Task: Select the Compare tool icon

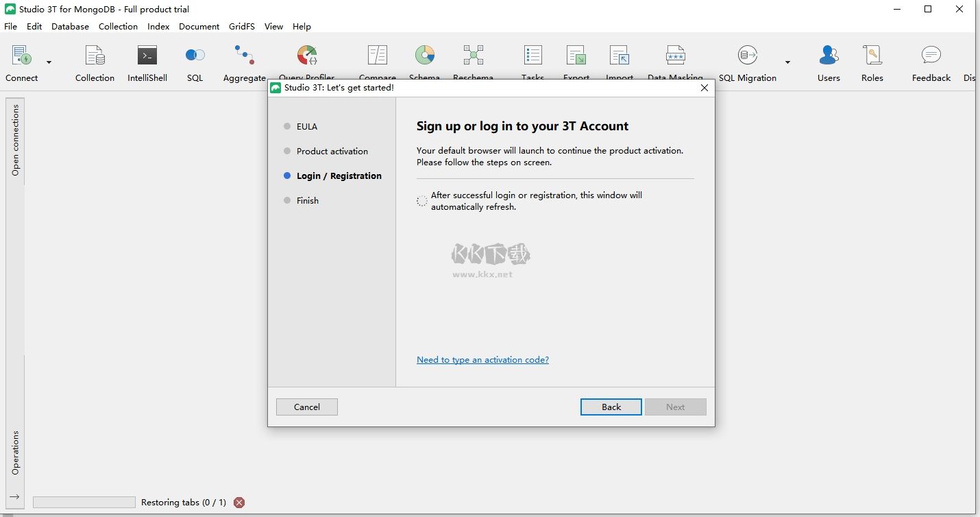Action: [378, 55]
